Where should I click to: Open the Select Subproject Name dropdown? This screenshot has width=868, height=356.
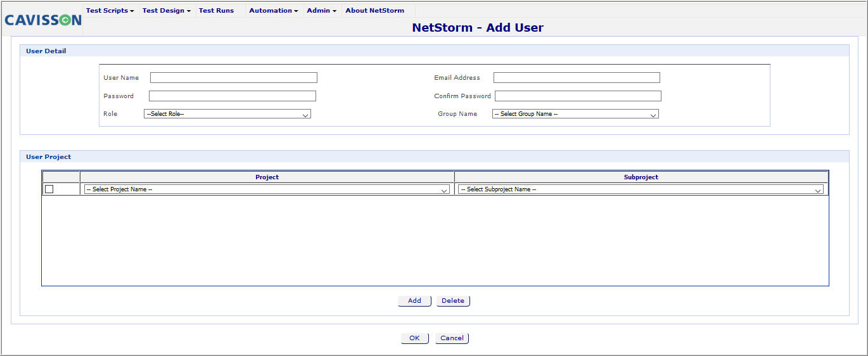click(x=641, y=189)
